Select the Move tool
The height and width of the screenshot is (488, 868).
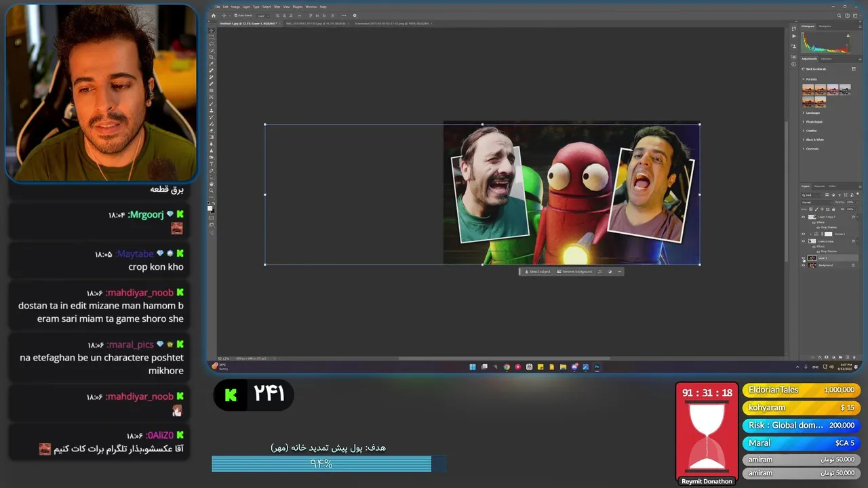212,30
